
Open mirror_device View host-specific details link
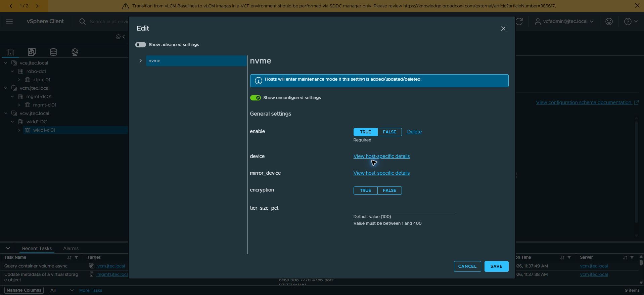coord(381,173)
